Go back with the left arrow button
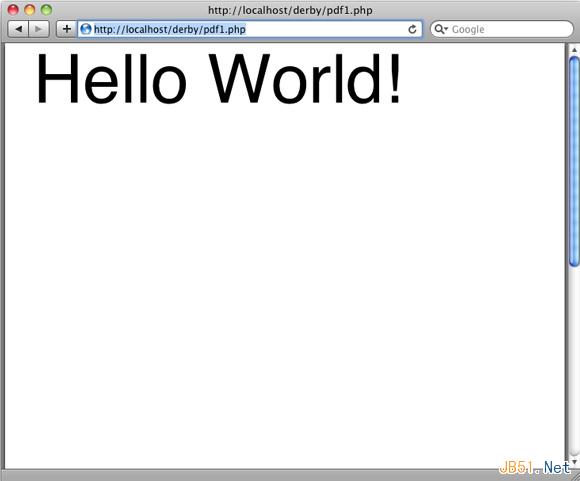This screenshot has width=580, height=481. [18, 29]
